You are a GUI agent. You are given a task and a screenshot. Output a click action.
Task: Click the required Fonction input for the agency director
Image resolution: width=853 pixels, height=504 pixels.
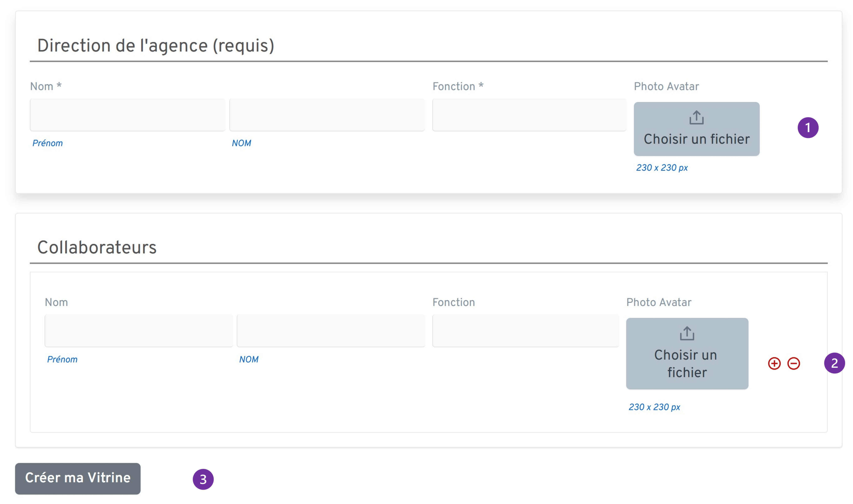[x=529, y=115]
